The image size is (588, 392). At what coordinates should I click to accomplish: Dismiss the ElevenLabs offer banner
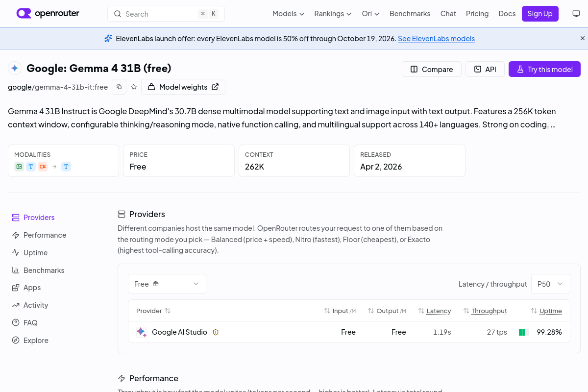coord(583,38)
